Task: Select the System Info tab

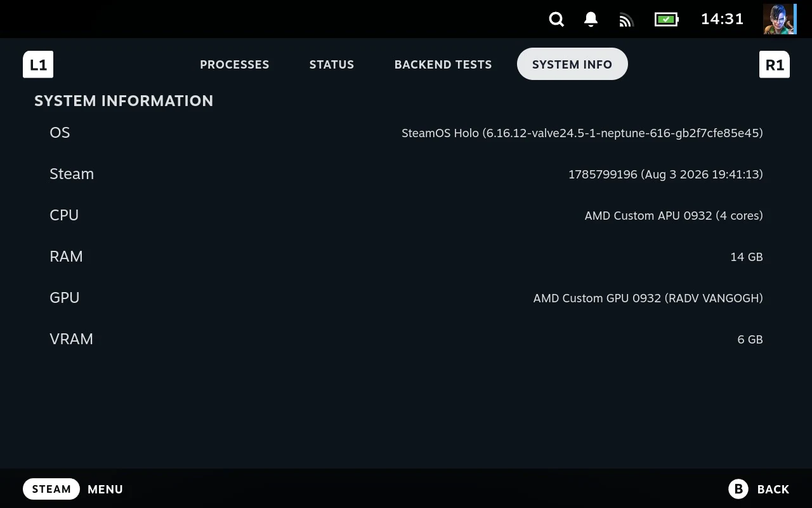Action: pos(572,64)
